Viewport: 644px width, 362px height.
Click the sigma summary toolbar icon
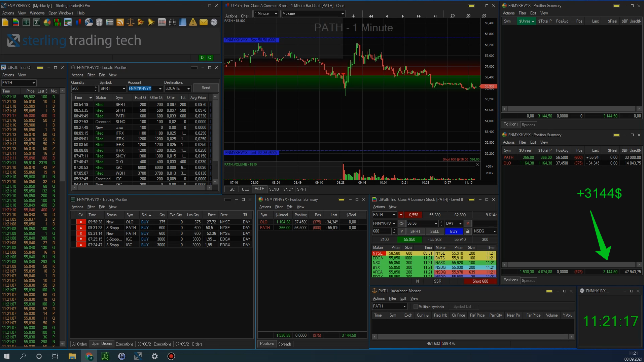pos(37,23)
